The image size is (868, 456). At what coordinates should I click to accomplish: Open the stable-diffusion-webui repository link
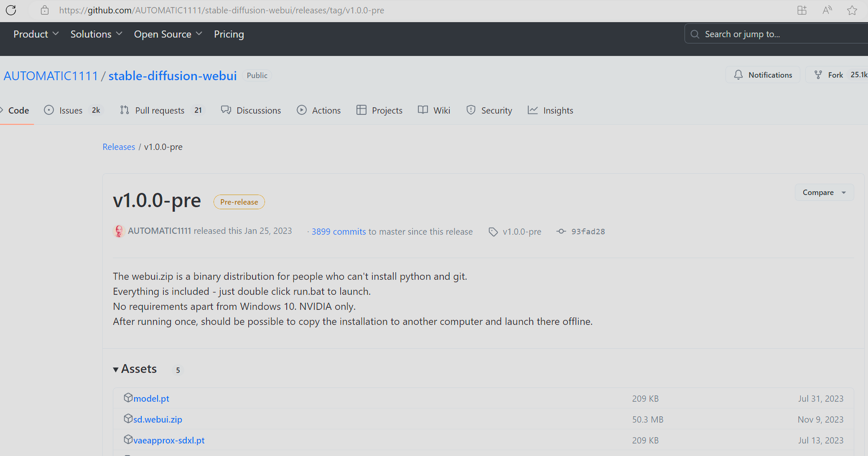click(173, 76)
